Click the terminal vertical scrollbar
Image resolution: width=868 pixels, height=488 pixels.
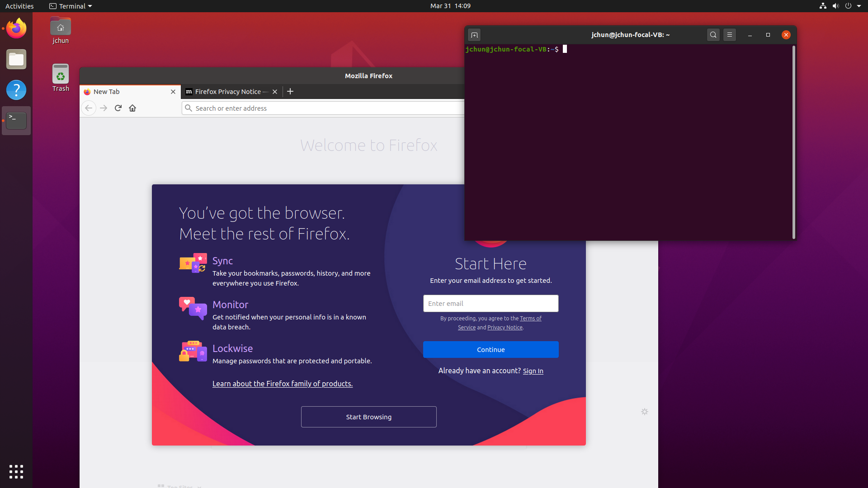point(793,142)
